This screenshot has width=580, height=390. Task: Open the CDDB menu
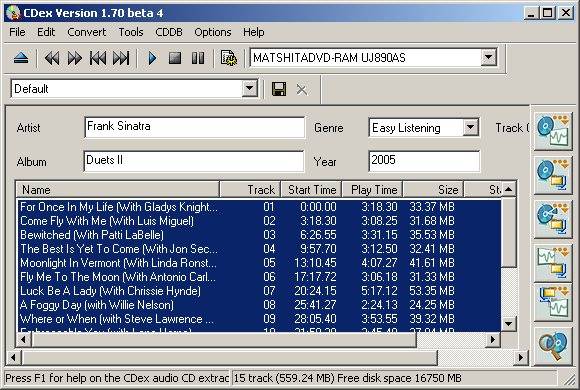[x=169, y=32]
